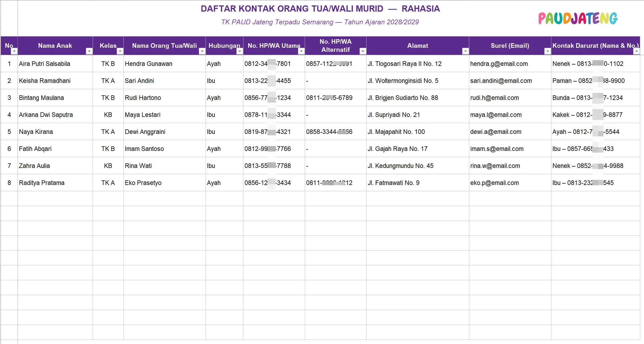Click the PAUDJATENG logo image
Image resolution: width=644 pixels, height=344 pixels.
pos(578,18)
